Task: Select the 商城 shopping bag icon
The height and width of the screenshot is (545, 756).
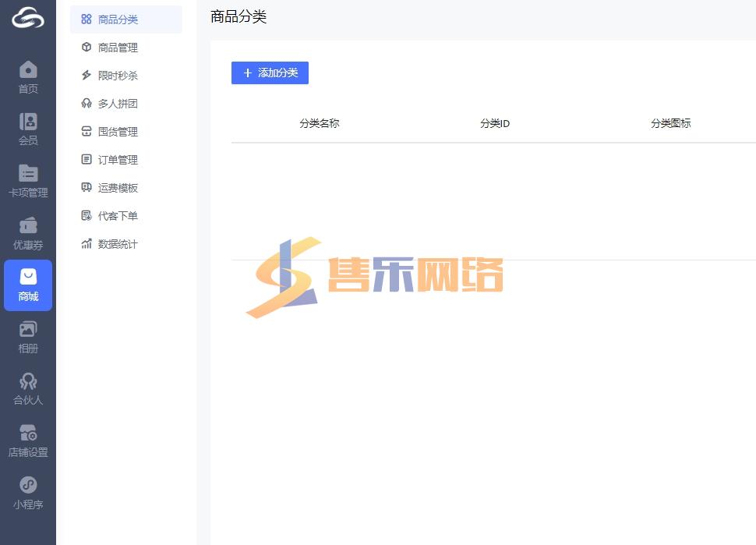Action: coord(28,277)
